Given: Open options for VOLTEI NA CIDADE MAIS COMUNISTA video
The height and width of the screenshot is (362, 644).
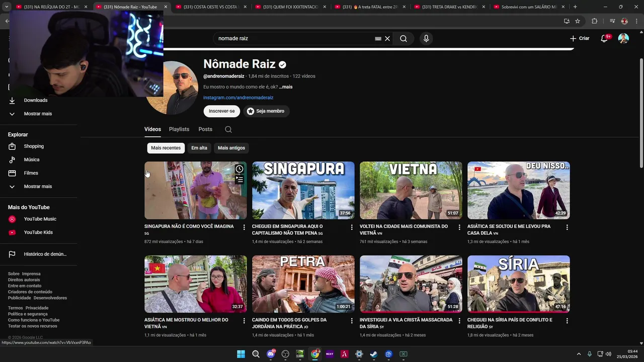Looking at the screenshot, I should pyautogui.click(x=459, y=227).
